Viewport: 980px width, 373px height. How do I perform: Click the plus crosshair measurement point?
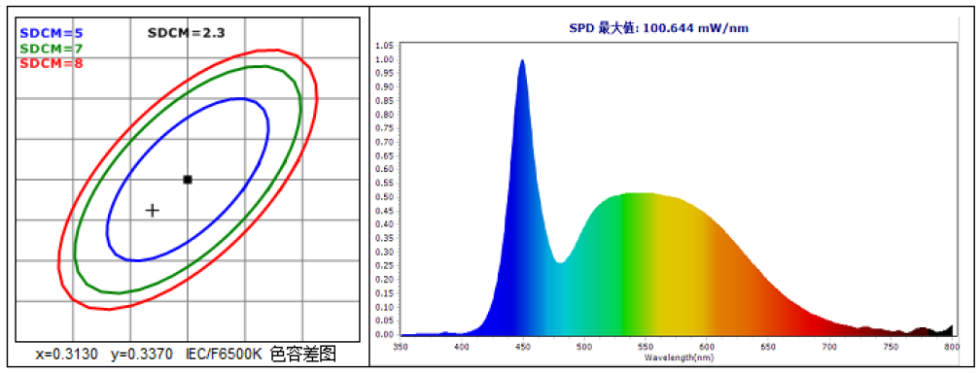point(153,210)
